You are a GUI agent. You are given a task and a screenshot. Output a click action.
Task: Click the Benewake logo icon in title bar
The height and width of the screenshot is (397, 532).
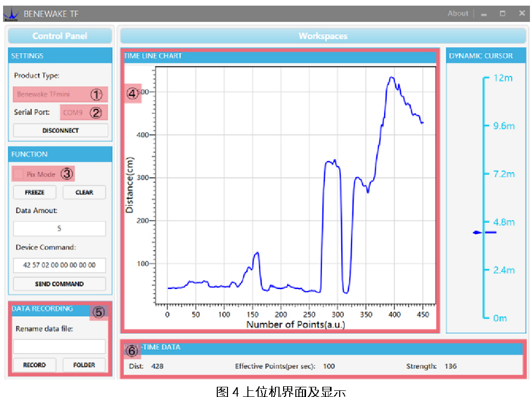[12, 14]
